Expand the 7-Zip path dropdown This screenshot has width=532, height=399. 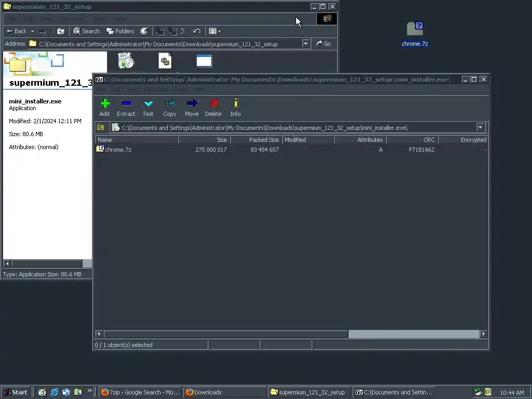[480, 128]
